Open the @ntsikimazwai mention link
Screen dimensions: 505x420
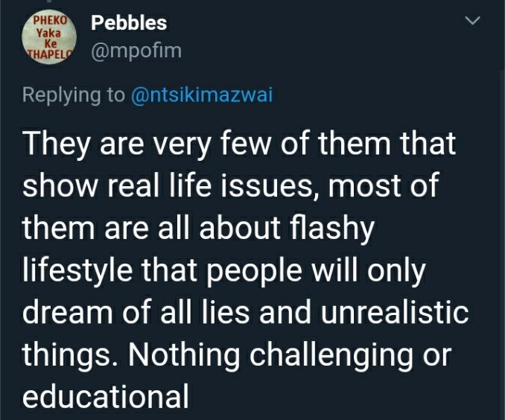pos(202,95)
